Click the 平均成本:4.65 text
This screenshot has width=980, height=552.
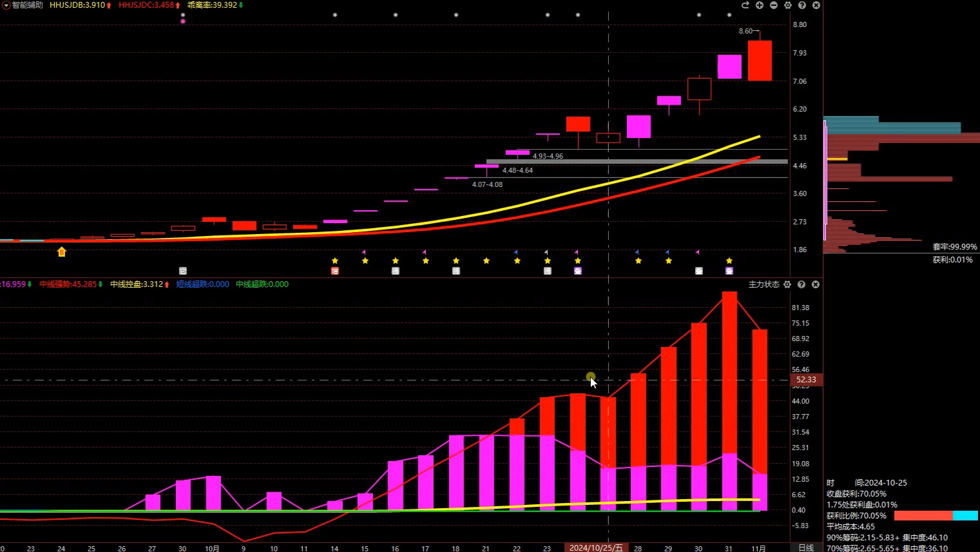coord(850,527)
